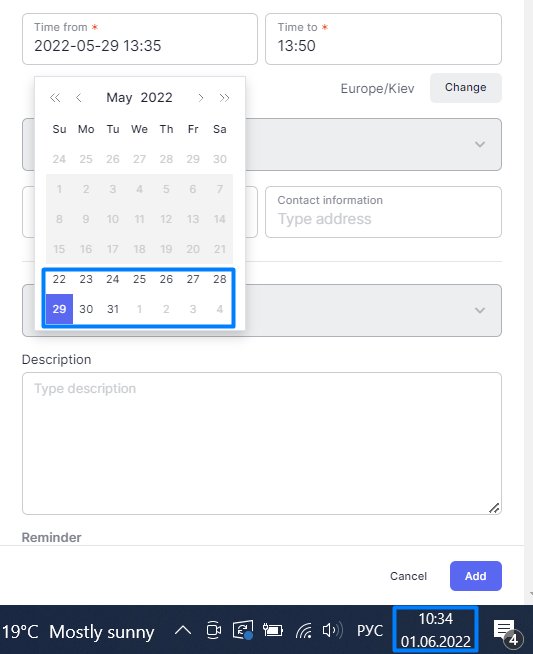
Task: Go to previous year with double-left arrow
Action: point(55,98)
